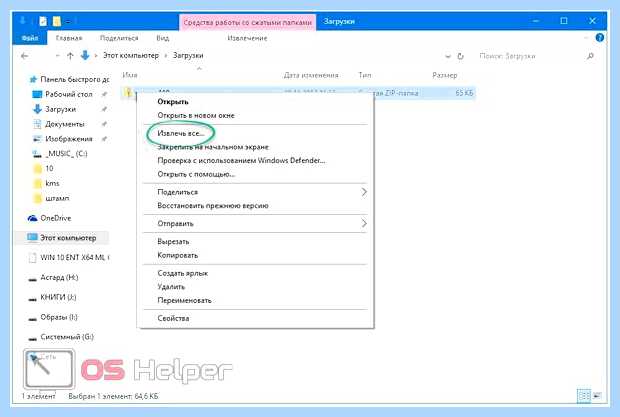
Task: Click the OneDrive cloud icon
Action: click(x=32, y=218)
